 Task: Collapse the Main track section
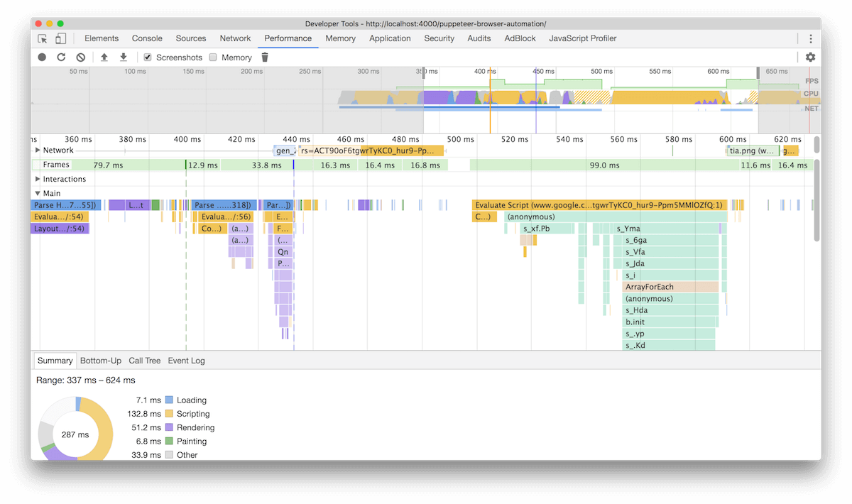coord(38,193)
